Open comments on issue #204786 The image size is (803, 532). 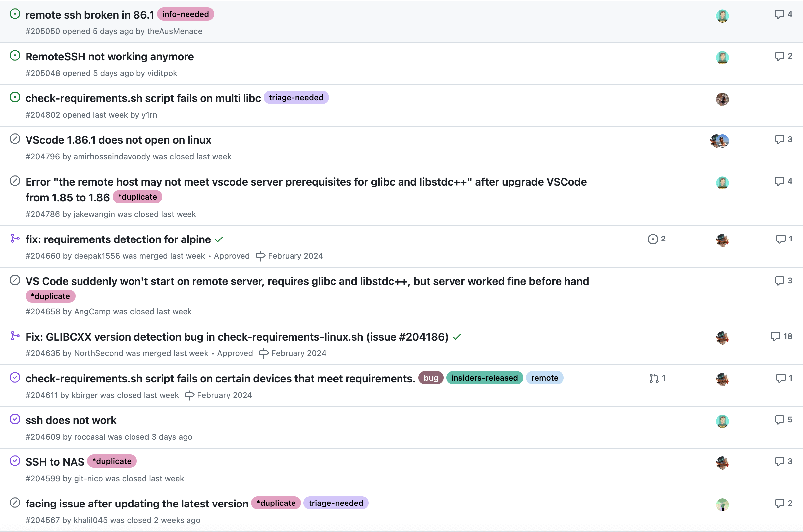tap(783, 181)
